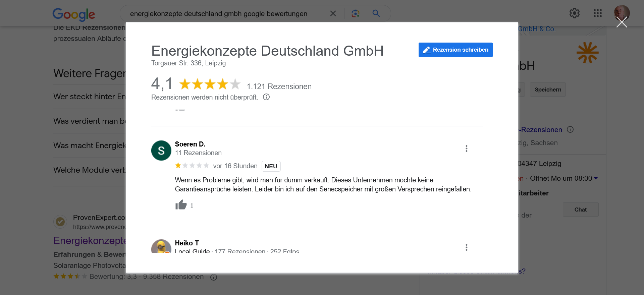Click the Google Lens camera search icon
Image resolution: width=644 pixels, height=295 pixels.
coord(355,13)
